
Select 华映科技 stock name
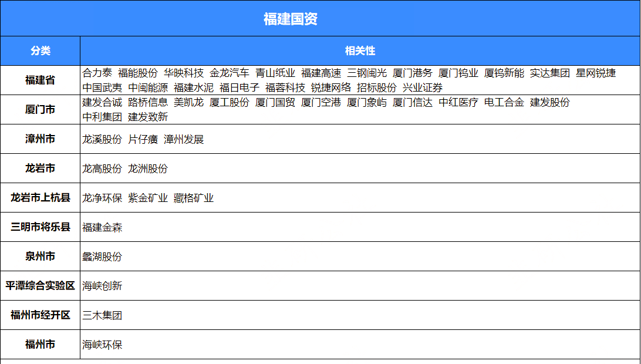coord(184,73)
